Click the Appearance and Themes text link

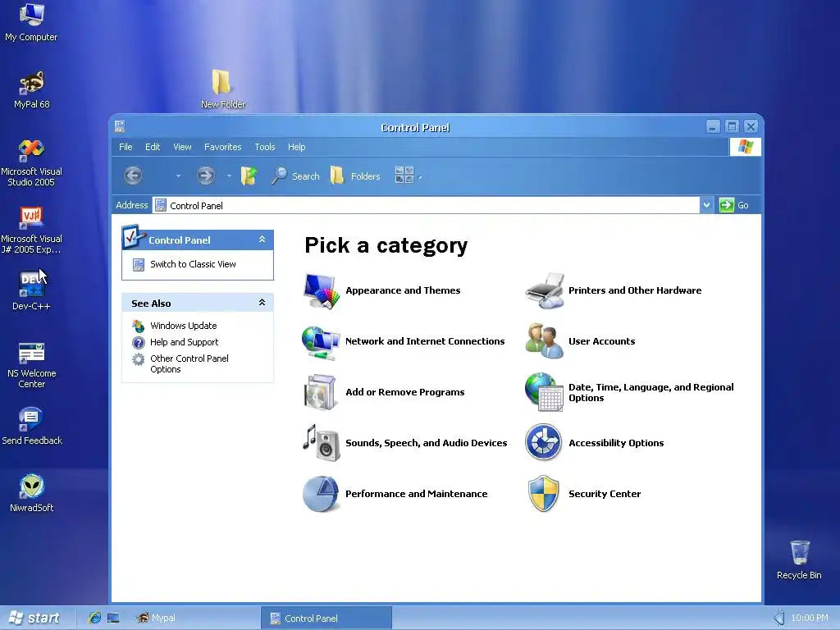[x=403, y=290]
